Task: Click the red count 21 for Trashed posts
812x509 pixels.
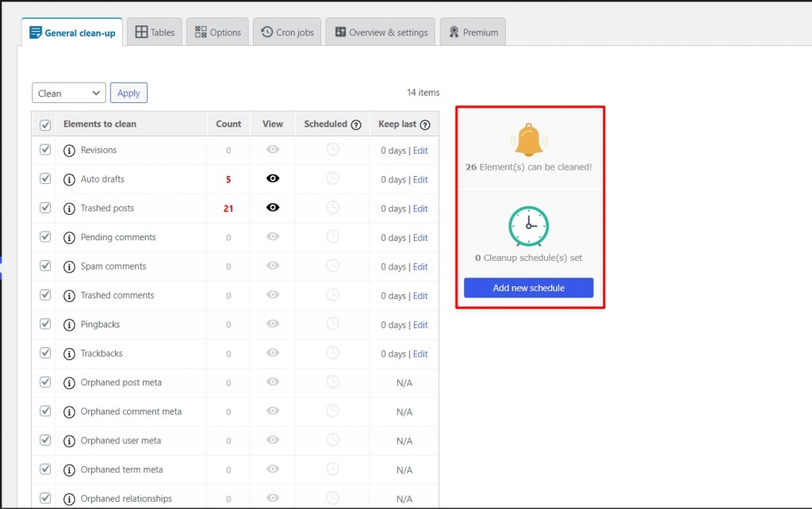Action: pos(228,209)
